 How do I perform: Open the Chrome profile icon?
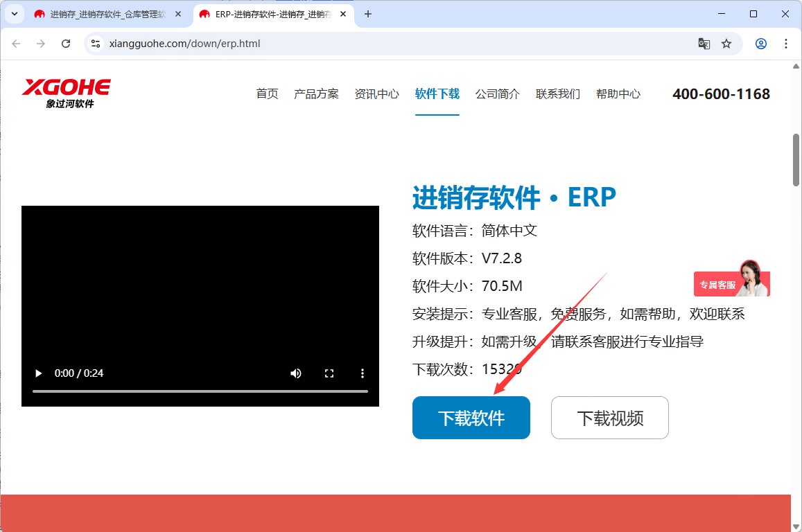click(x=761, y=44)
